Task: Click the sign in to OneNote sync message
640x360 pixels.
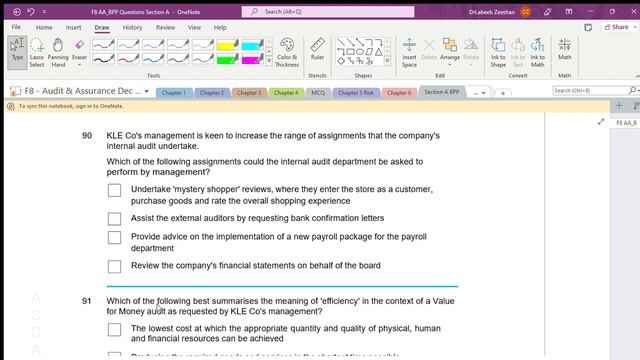Action: pyautogui.click(x=71, y=106)
